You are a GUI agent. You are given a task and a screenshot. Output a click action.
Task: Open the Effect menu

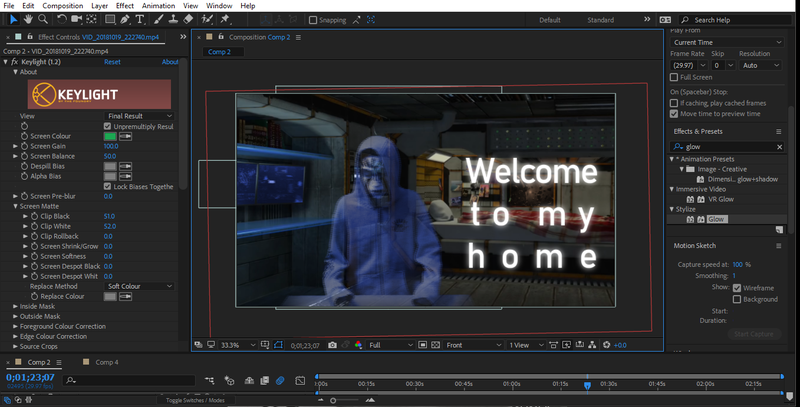click(124, 6)
